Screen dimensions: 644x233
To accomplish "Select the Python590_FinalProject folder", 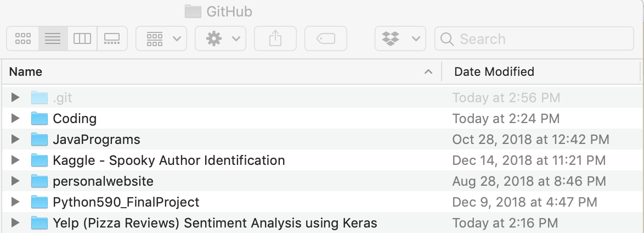I will [x=126, y=202].
